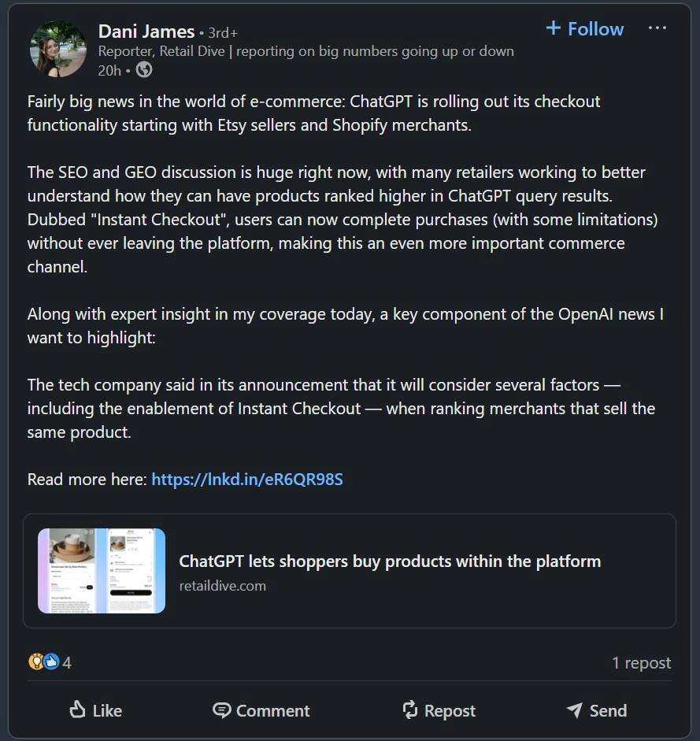Open Dani James's profile photo
The image size is (700, 741).
point(58,49)
